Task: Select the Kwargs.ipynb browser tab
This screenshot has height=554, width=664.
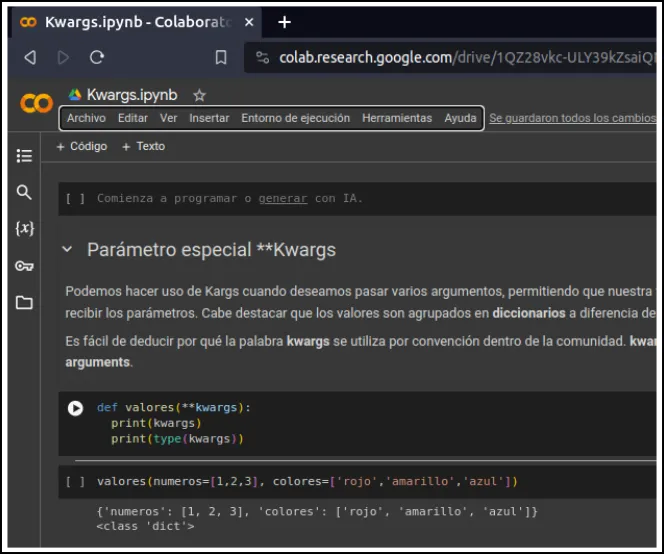Action: click(136, 22)
